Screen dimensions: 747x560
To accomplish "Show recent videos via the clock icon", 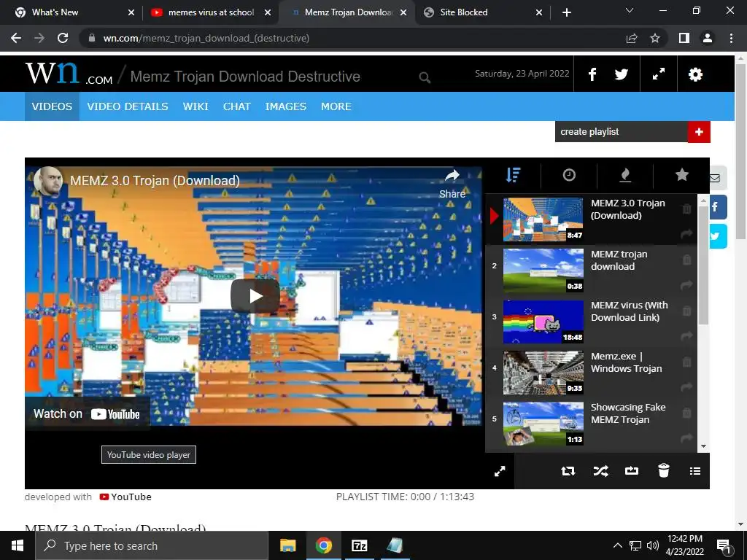I will (x=569, y=175).
